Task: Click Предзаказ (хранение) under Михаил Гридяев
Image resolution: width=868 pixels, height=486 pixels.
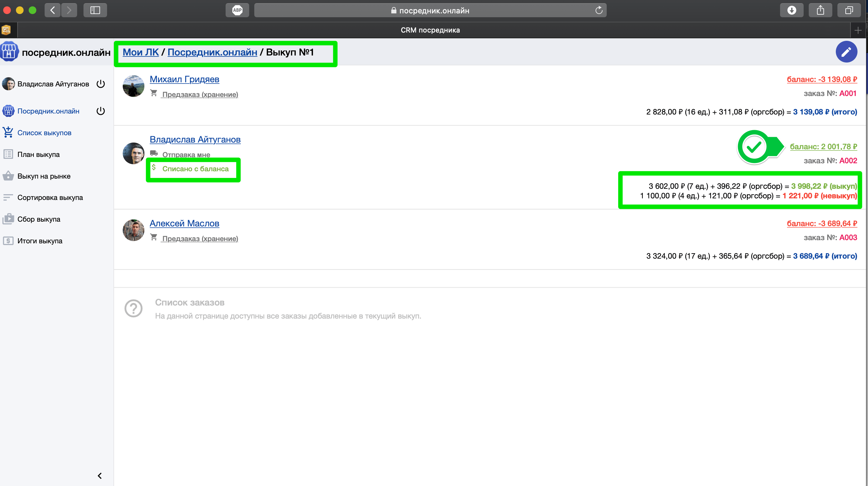Action: point(200,94)
